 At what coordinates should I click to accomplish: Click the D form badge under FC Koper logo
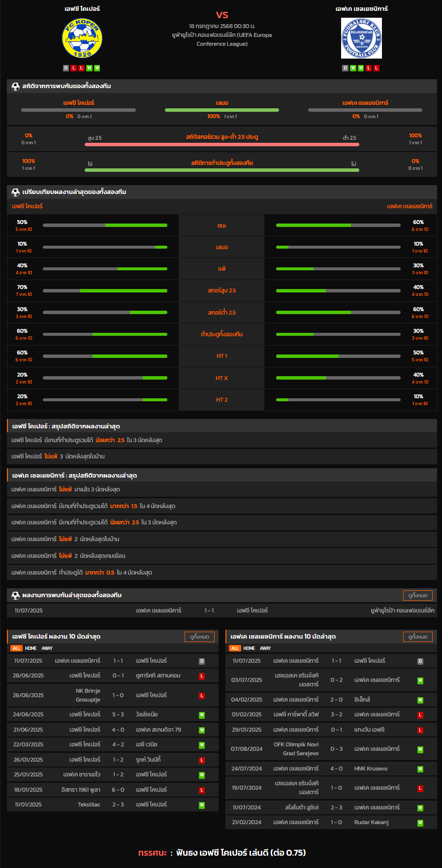coord(66,68)
